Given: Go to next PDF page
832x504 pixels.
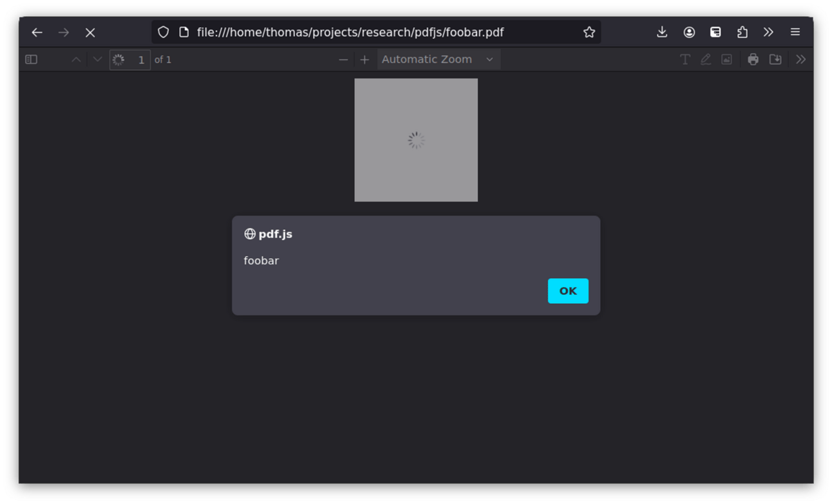Looking at the screenshot, I should (x=97, y=59).
